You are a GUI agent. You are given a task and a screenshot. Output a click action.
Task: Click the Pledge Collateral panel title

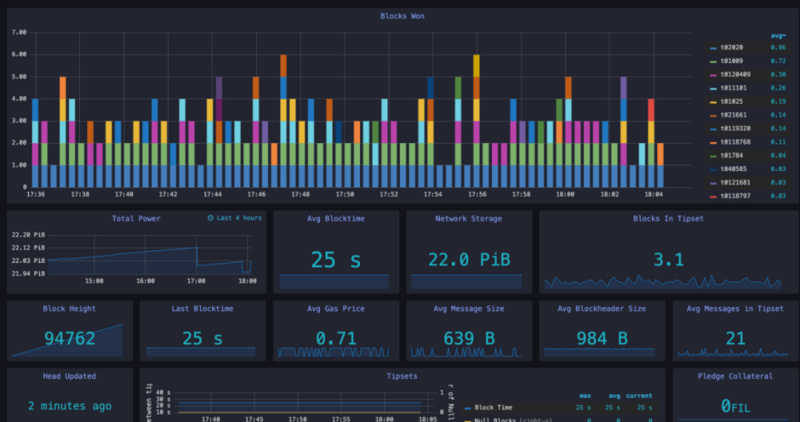pos(734,377)
